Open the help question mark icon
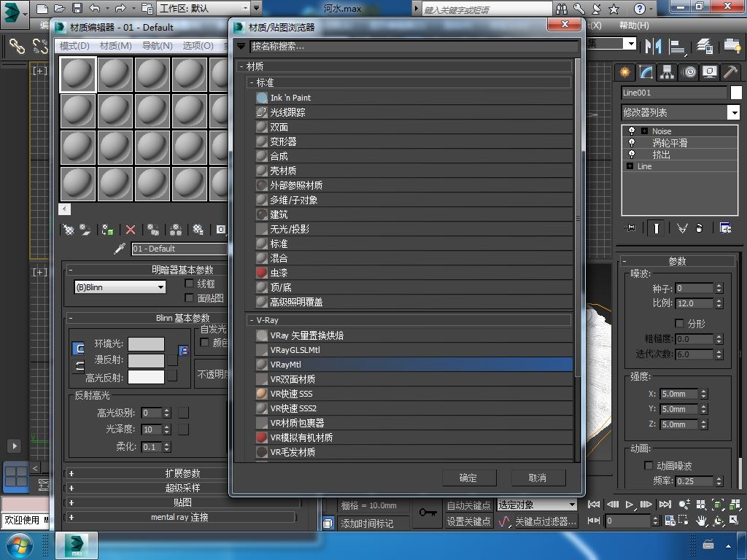The image size is (747, 560). (640, 9)
